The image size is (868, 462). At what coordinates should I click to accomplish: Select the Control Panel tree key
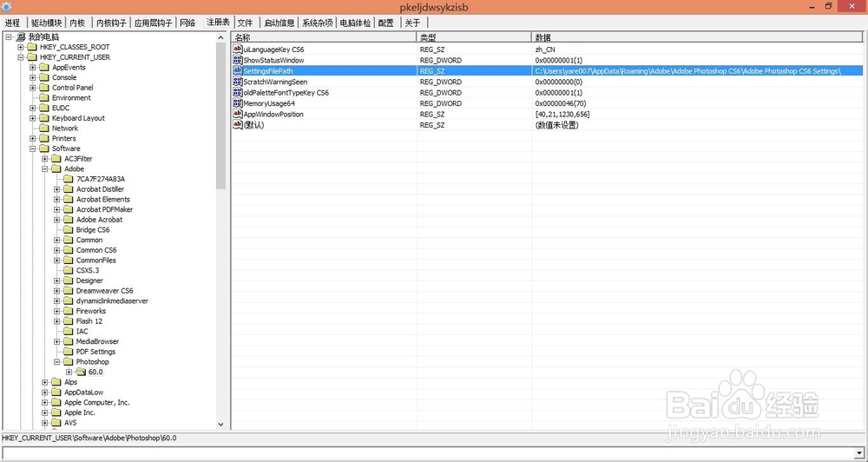point(73,88)
